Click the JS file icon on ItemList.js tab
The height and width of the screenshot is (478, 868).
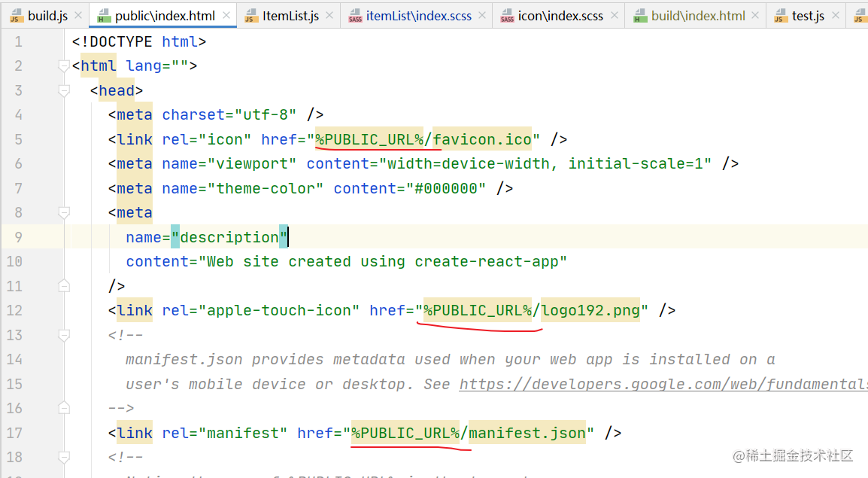pos(250,16)
